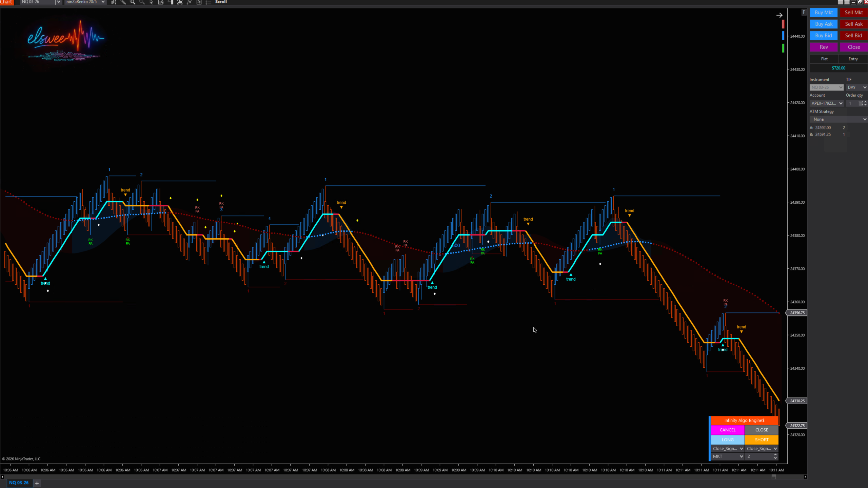
Task: Open the strategies line-node icon
Action: pyautogui.click(x=189, y=2)
